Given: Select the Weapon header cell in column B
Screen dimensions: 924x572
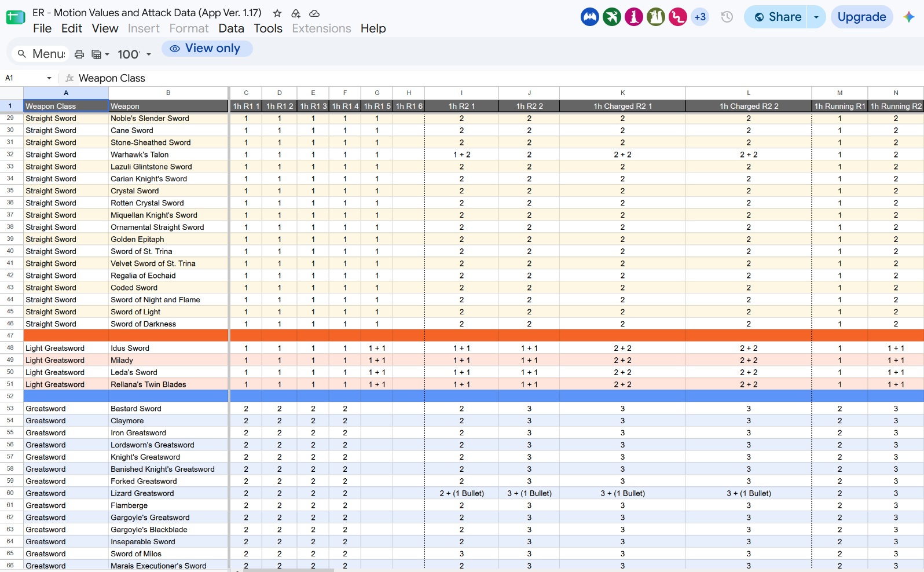Looking at the screenshot, I should (168, 106).
